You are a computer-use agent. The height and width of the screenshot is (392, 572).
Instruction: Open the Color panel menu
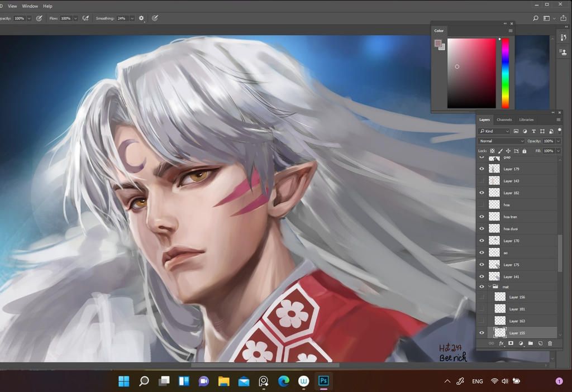point(511,31)
